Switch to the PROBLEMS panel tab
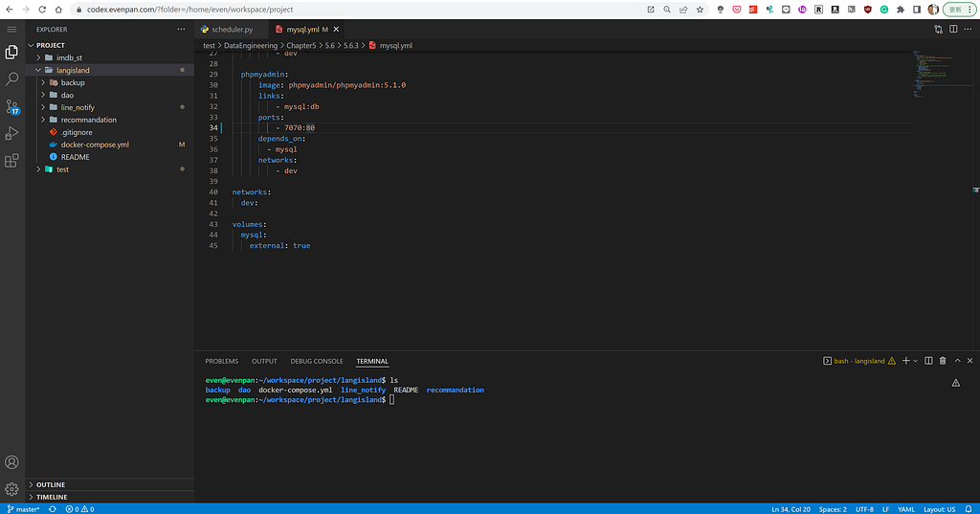 pyautogui.click(x=222, y=362)
